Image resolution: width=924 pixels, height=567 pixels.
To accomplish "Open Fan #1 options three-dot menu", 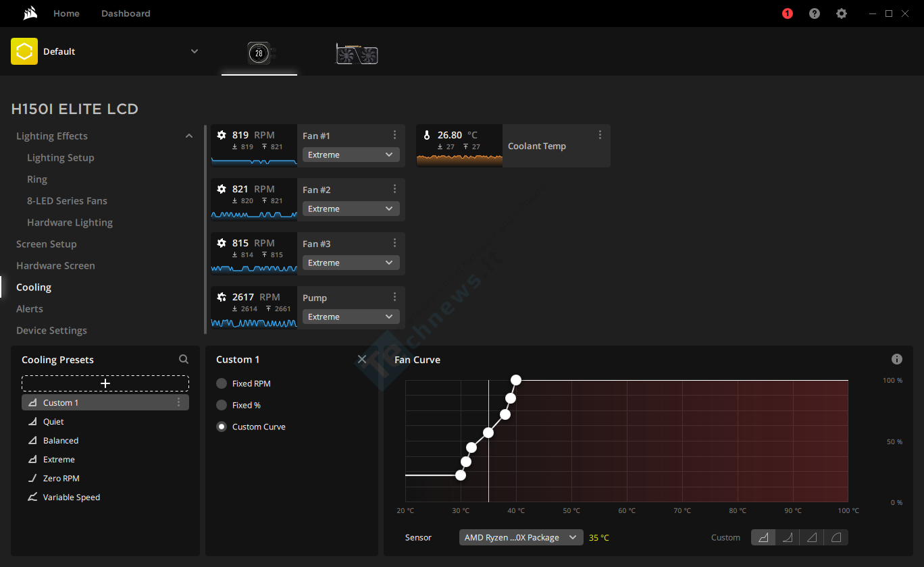I will [x=395, y=135].
